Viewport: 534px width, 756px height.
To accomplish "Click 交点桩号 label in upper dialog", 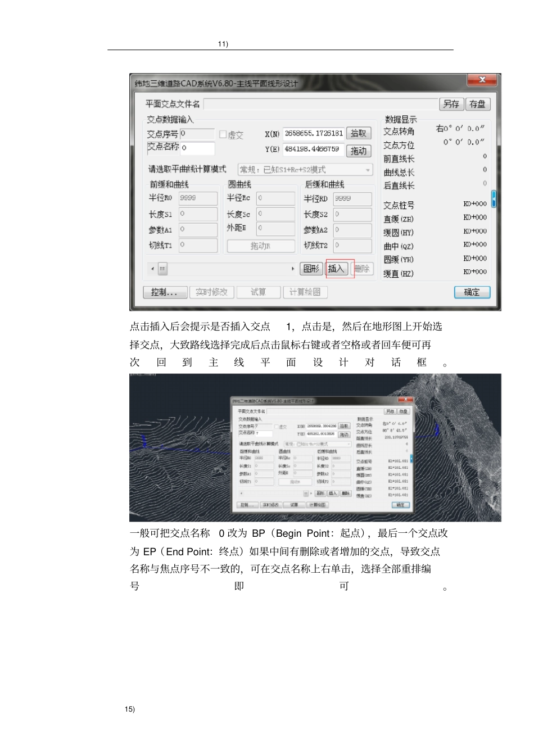I will point(399,206).
